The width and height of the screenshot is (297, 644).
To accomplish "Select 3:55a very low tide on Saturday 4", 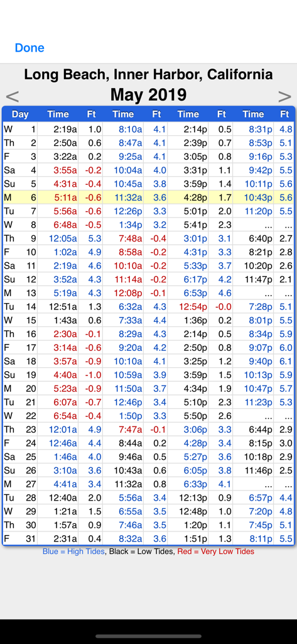I will (x=66, y=170).
